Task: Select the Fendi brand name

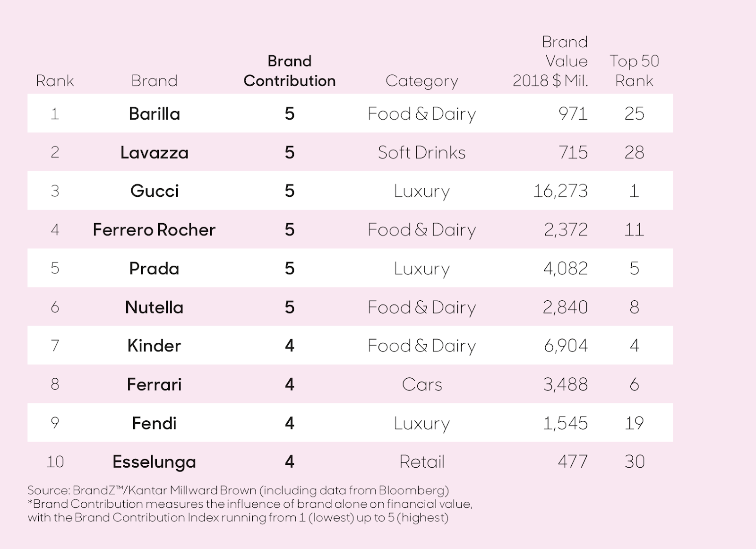Action: click(155, 423)
